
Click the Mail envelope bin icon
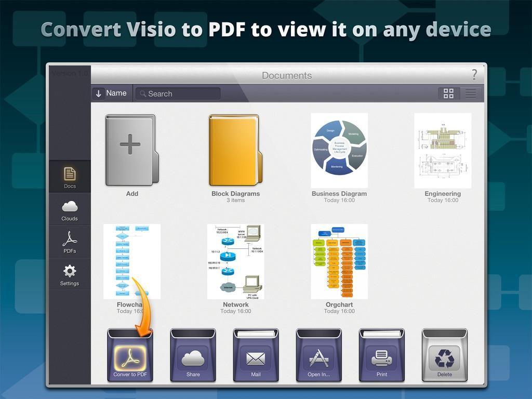pos(256,355)
